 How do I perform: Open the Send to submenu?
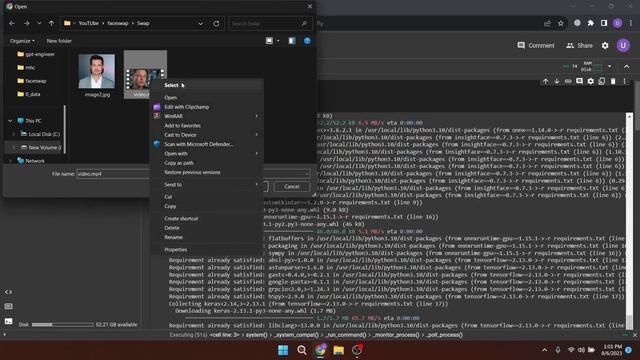pyautogui.click(x=207, y=184)
